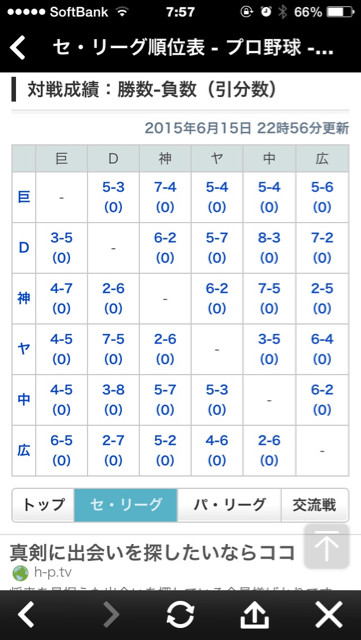The height and width of the screenshot is (640, 361).
Task: Tap the ヤ team row header link
Action: pos(24,349)
